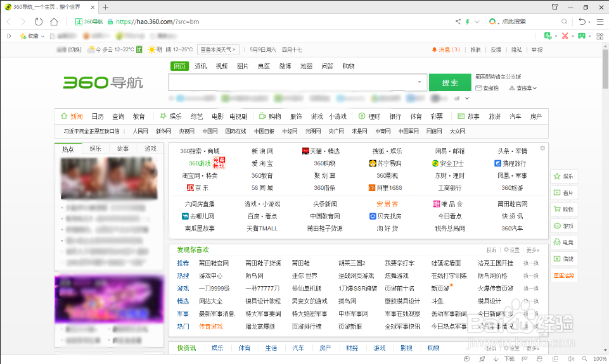Viewport: 609px width, 364px height.
Task: Open 设置 in 发现你喜欢 section
Action: tap(511, 250)
